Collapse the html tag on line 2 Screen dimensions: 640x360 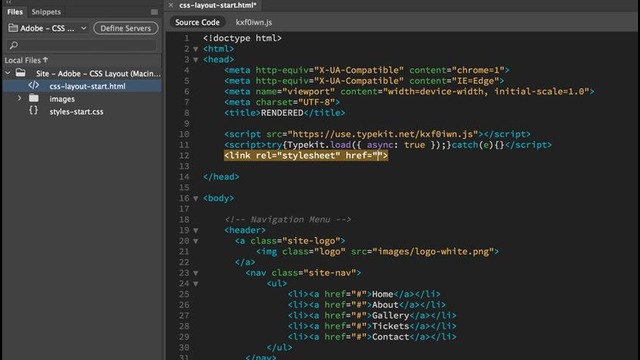point(196,49)
